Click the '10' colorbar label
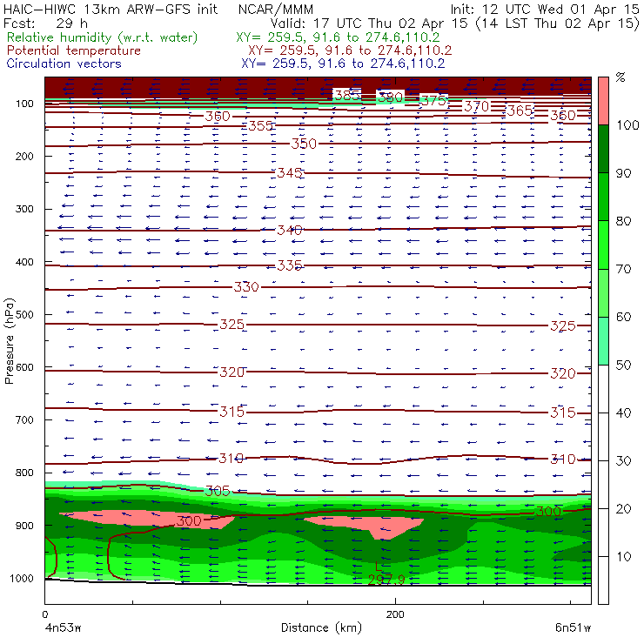The width and height of the screenshot is (644, 644). [623, 557]
